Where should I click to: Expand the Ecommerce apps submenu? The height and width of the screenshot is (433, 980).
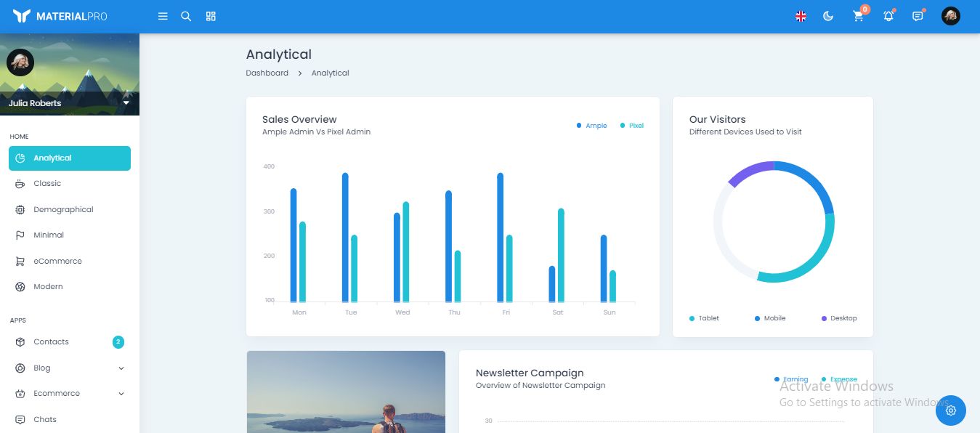click(x=121, y=394)
